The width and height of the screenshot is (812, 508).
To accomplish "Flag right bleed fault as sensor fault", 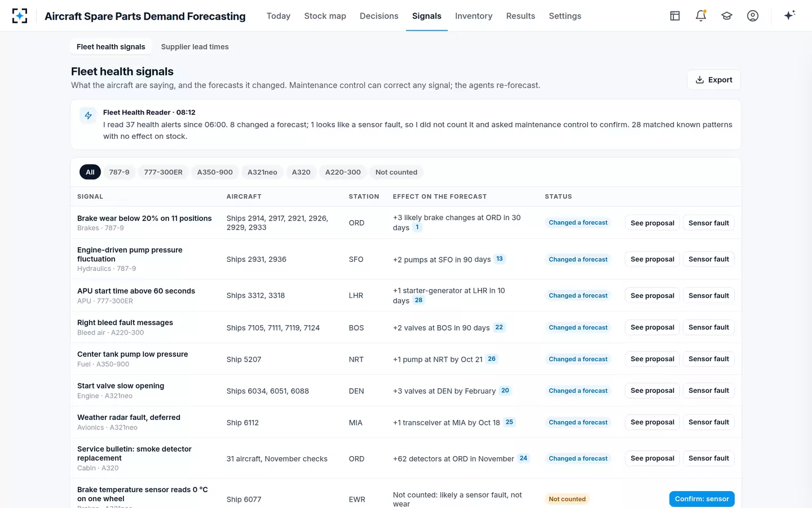I will tap(709, 327).
